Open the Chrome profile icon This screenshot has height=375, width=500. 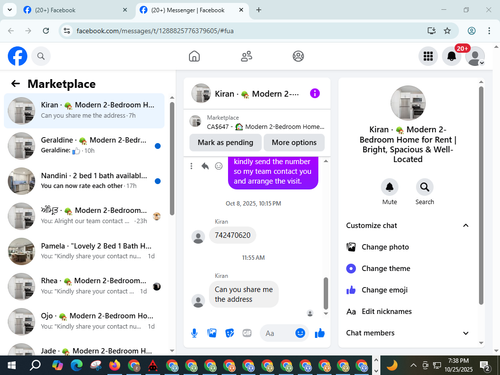tap(471, 31)
